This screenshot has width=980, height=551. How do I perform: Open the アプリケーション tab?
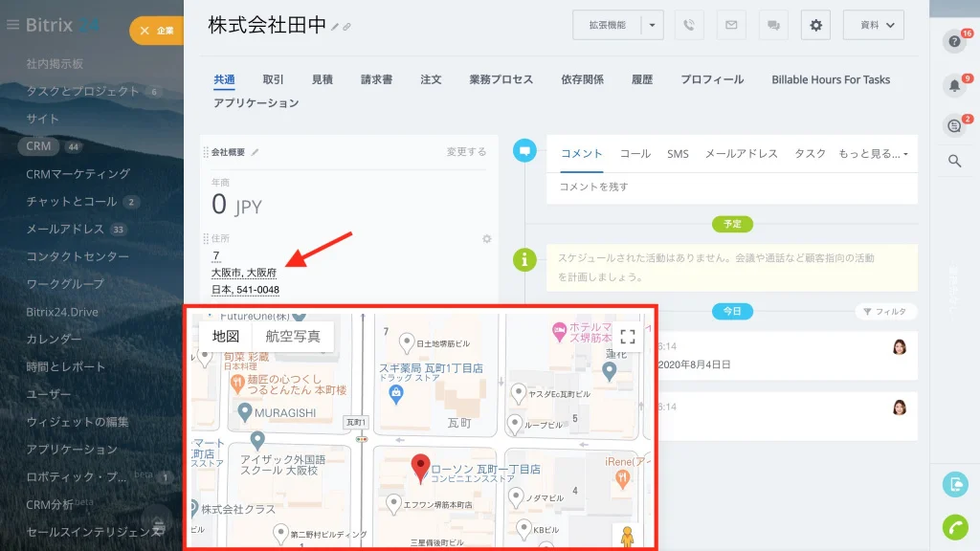click(256, 103)
